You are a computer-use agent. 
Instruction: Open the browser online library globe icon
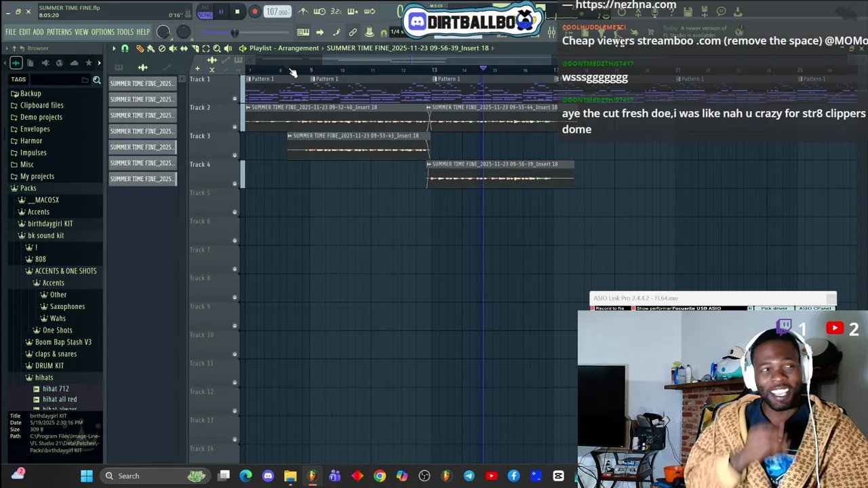[60, 63]
